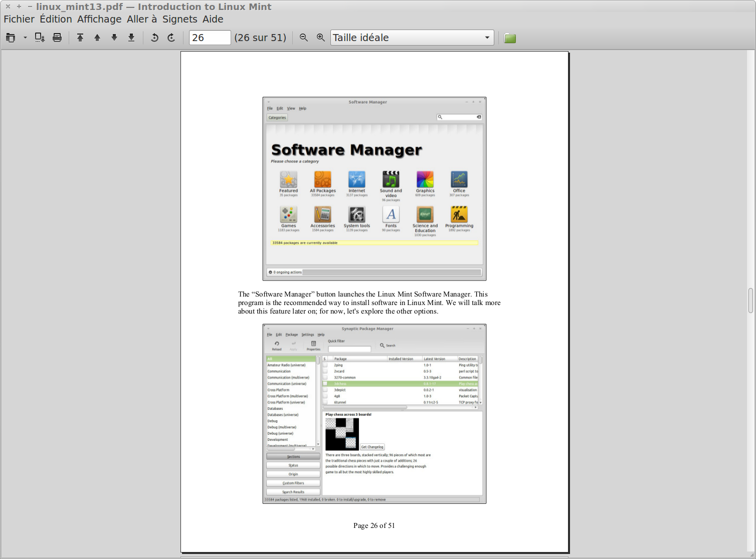The width and height of the screenshot is (756, 559).
Task: Click the vertical scrollbar handle of the viewer
Action: pyautogui.click(x=750, y=301)
